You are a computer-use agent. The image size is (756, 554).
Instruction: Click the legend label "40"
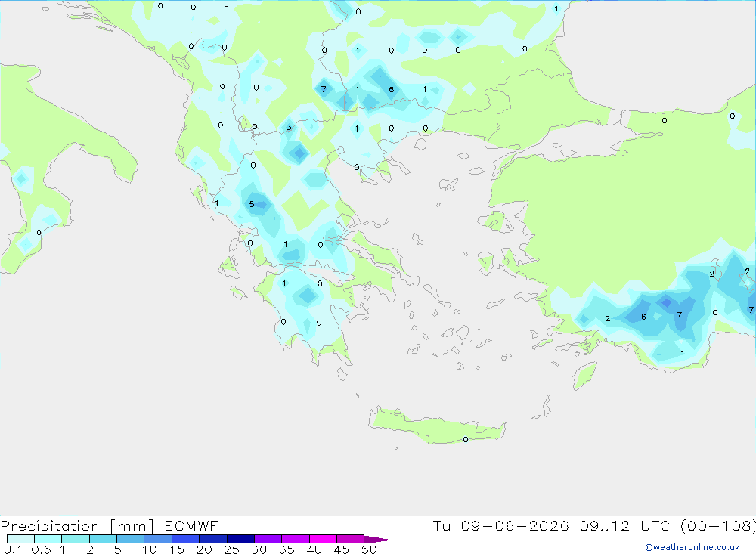(314, 549)
